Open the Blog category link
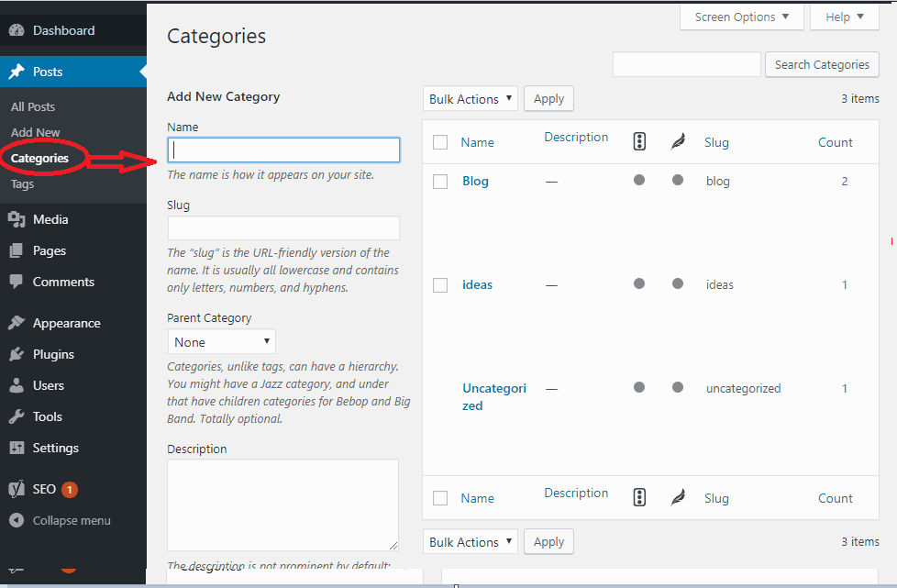 click(x=475, y=182)
